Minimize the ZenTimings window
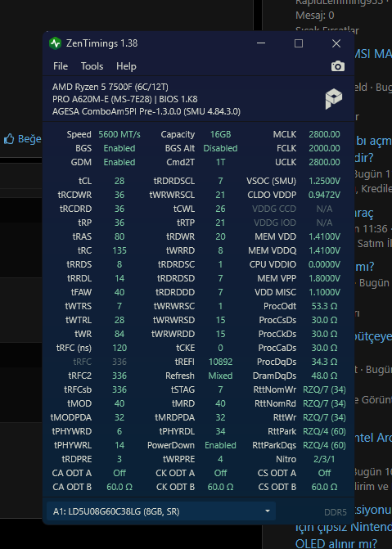 [261, 43]
